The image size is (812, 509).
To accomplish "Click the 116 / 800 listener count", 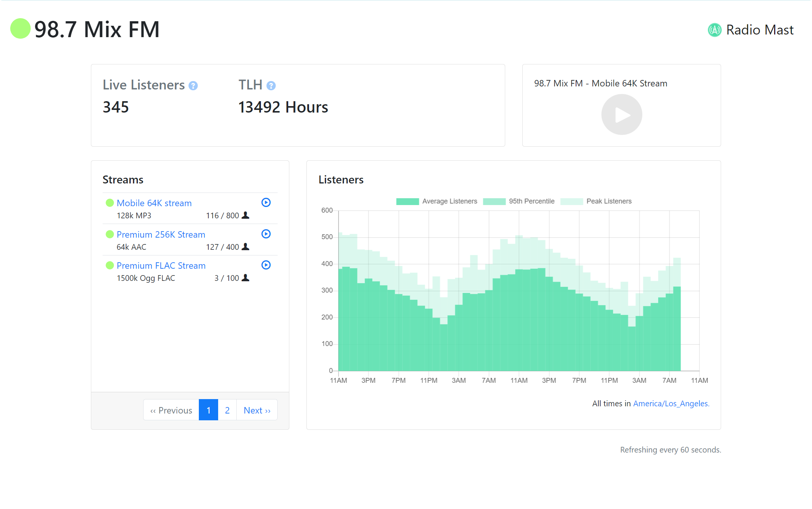I will [222, 216].
